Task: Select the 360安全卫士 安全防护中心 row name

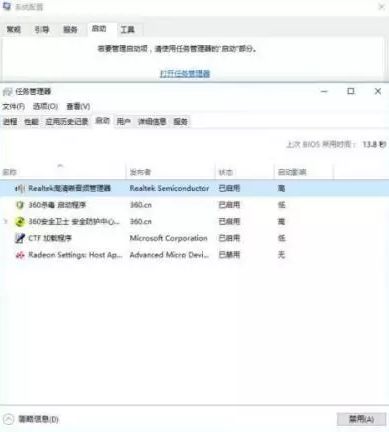Action: [74, 221]
